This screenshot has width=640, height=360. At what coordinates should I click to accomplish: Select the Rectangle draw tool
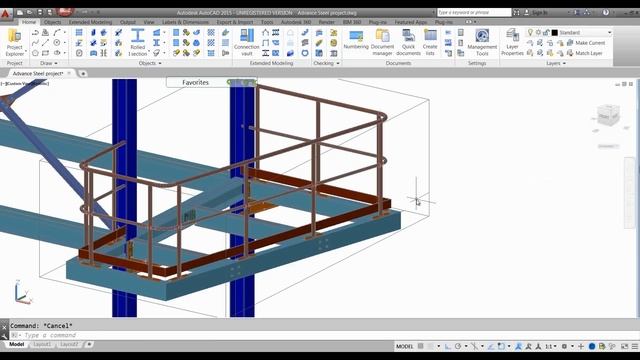(x=46, y=53)
